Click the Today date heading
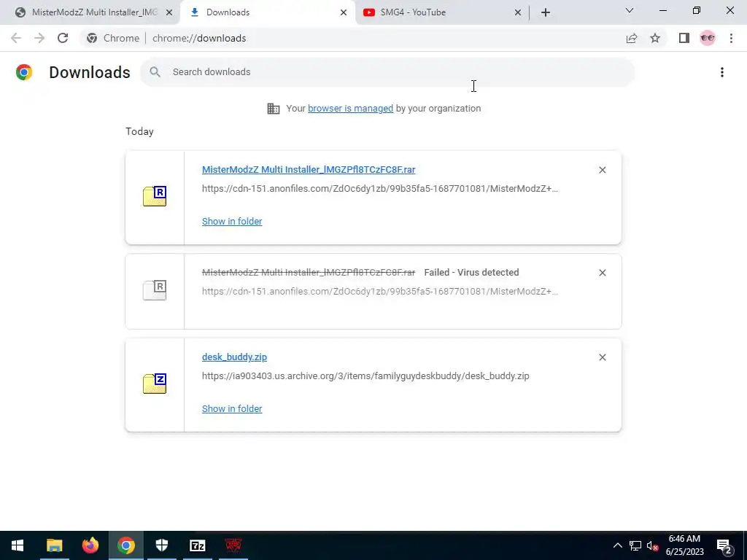The width and height of the screenshot is (747, 560). (x=139, y=131)
